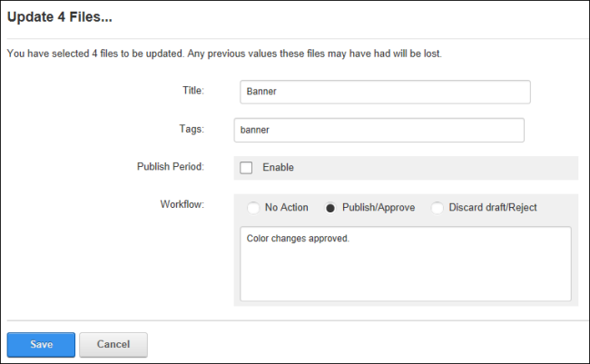Click the "Workflow:" label

tap(182, 204)
